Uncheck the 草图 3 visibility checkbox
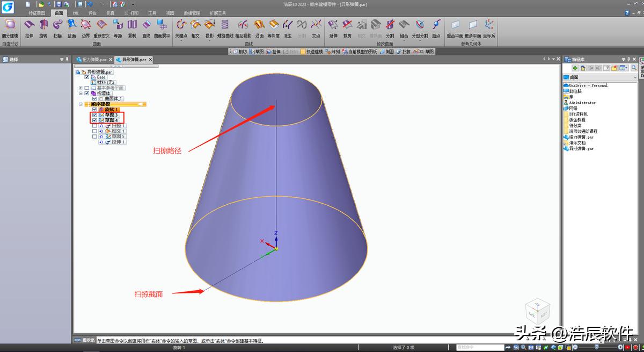The height and width of the screenshot is (352, 644). pyautogui.click(x=95, y=115)
